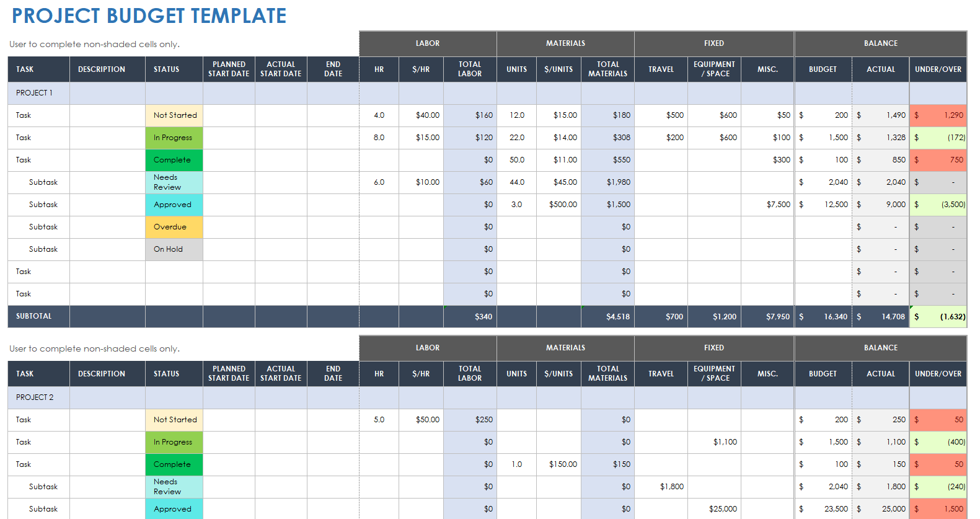Click the $1,980 total materials cell
This screenshot has height=519, width=980.
pyautogui.click(x=607, y=182)
